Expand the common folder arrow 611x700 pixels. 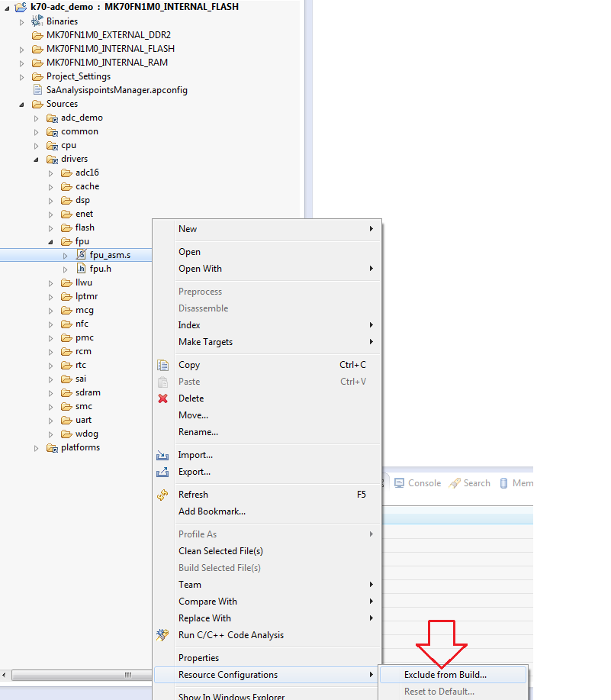tap(36, 132)
